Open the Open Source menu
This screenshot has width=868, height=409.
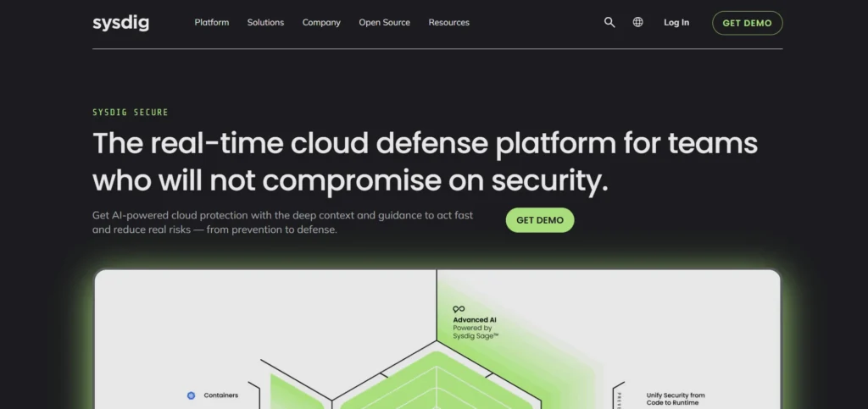coord(384,23)
